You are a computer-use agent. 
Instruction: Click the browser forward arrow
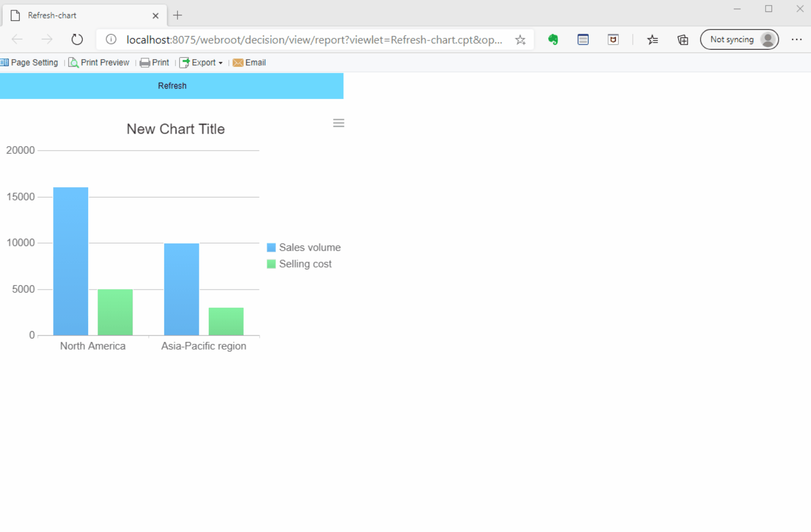pos(47,39)
